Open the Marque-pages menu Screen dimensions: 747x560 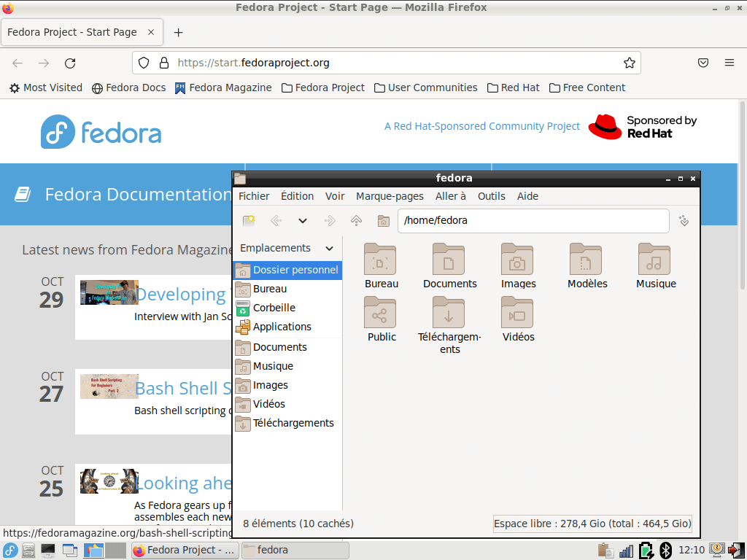390,196
